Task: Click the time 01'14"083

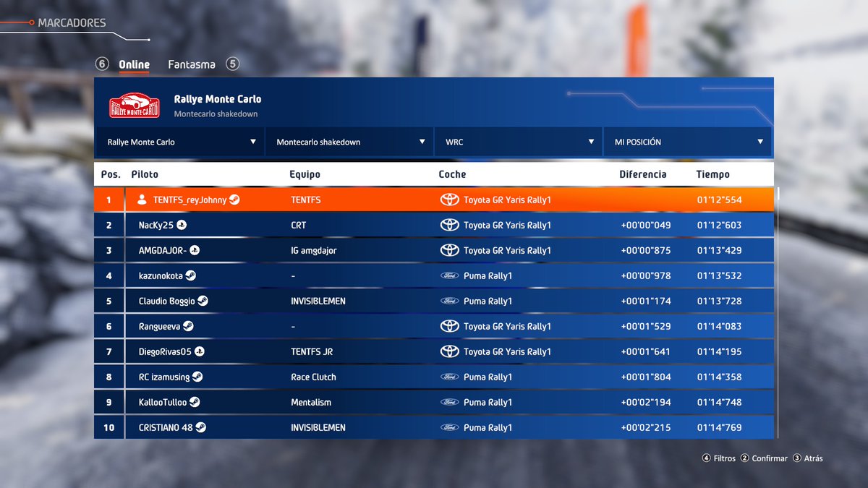Action: pyautogui.click(x=719, y=326)
